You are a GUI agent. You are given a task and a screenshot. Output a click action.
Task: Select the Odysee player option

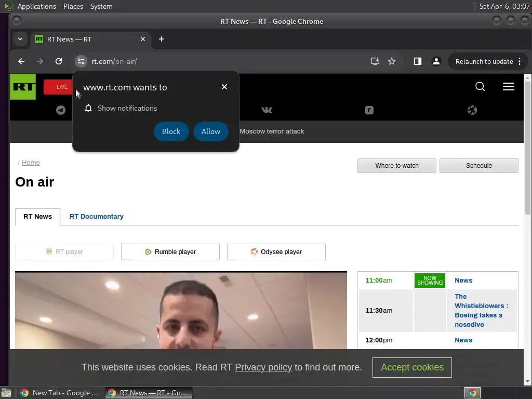tap(276, 252)
